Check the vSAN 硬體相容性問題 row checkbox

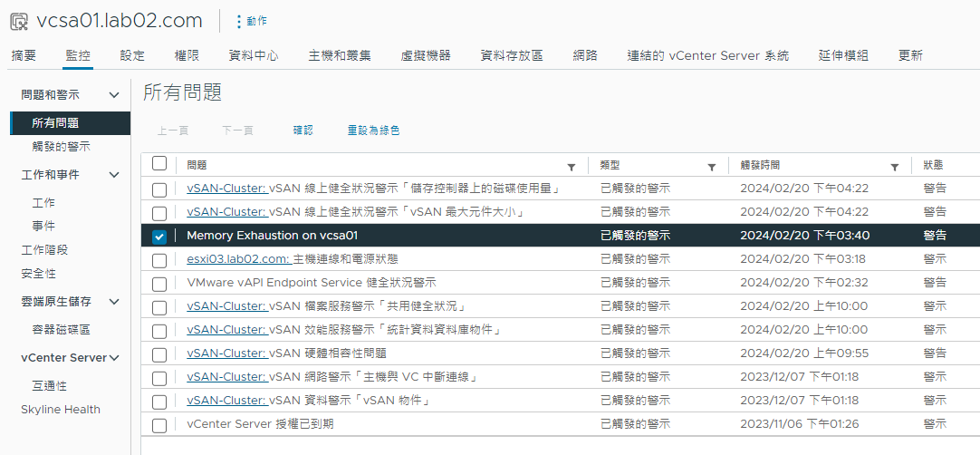159,355
